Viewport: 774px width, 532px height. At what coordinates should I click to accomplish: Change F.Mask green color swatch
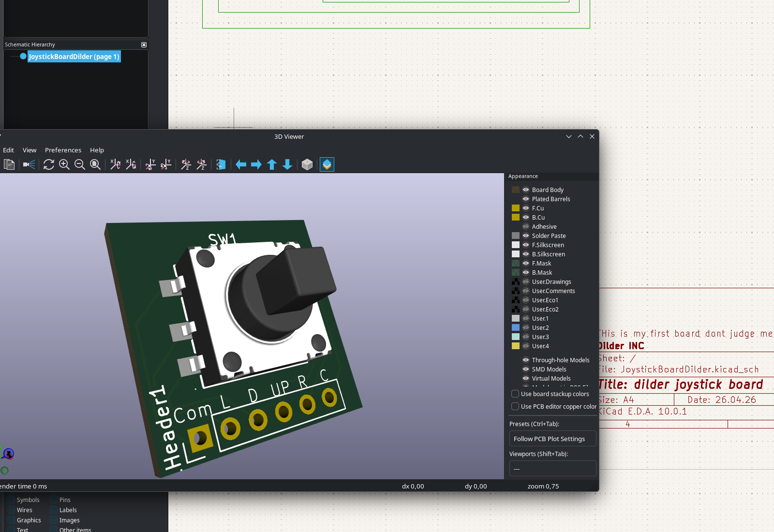coord(516,263)
